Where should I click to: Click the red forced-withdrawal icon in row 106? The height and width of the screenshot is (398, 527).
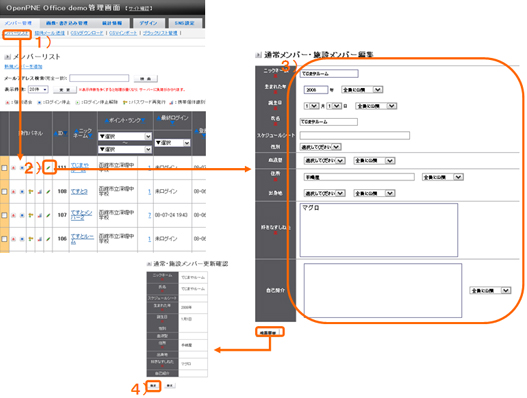pos(13,239)
